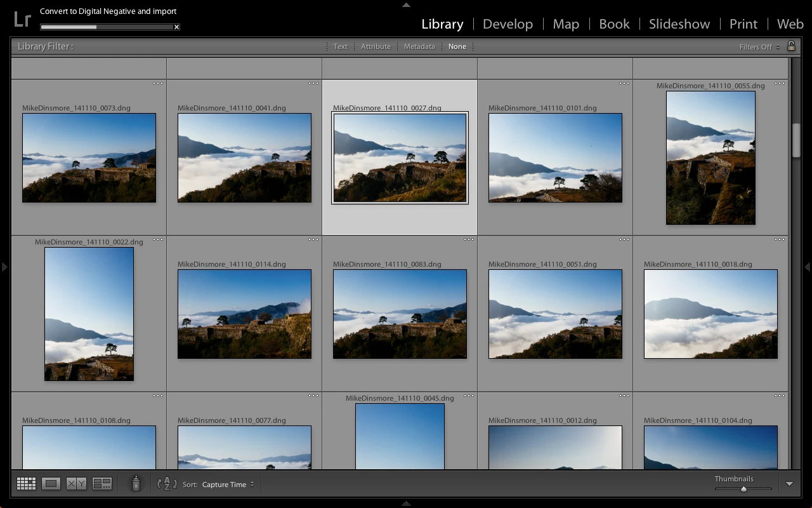
Task: Select thumbnail MikeDinsmore_141110_0022.dng
Action: click(x=89, y=314)
